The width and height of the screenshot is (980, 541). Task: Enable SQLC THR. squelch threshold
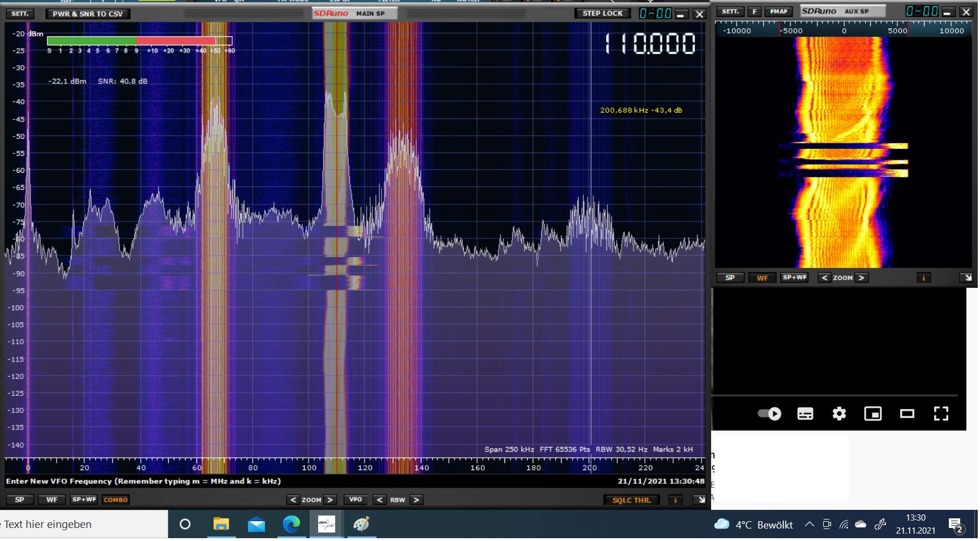click(x=631, y=500)
